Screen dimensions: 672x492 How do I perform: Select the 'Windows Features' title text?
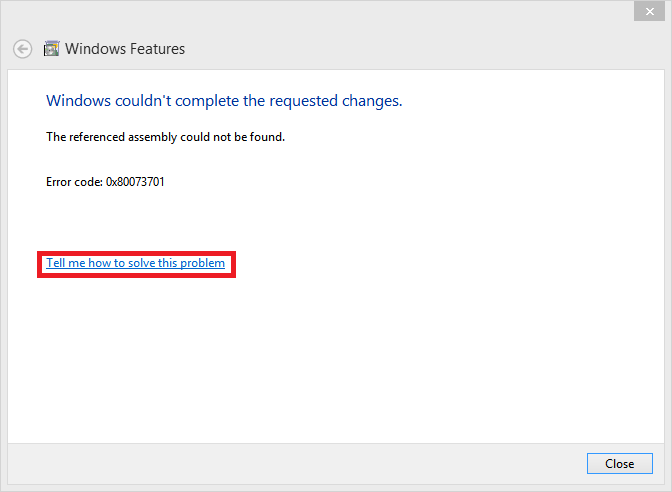pos(125,49)
